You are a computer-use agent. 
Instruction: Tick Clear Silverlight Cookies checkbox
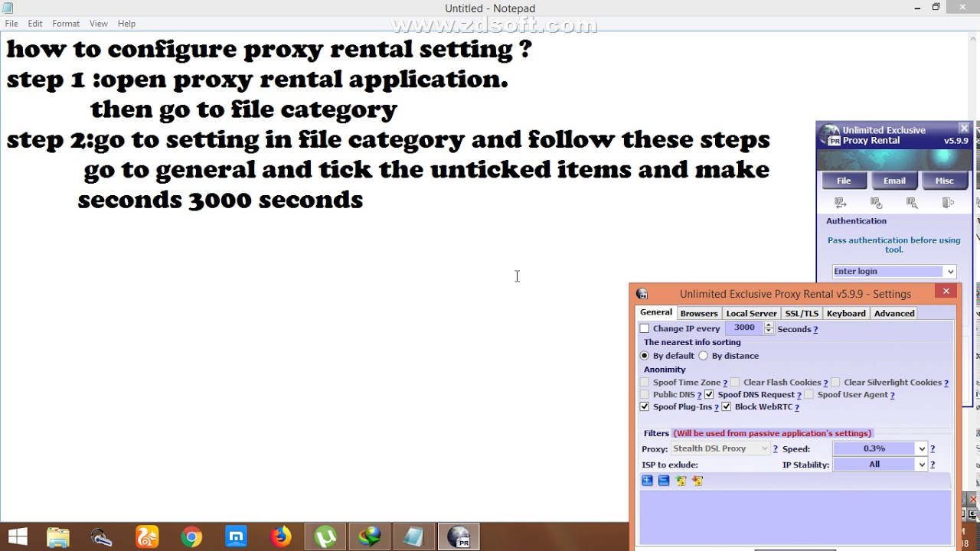(x=835, y=383)
